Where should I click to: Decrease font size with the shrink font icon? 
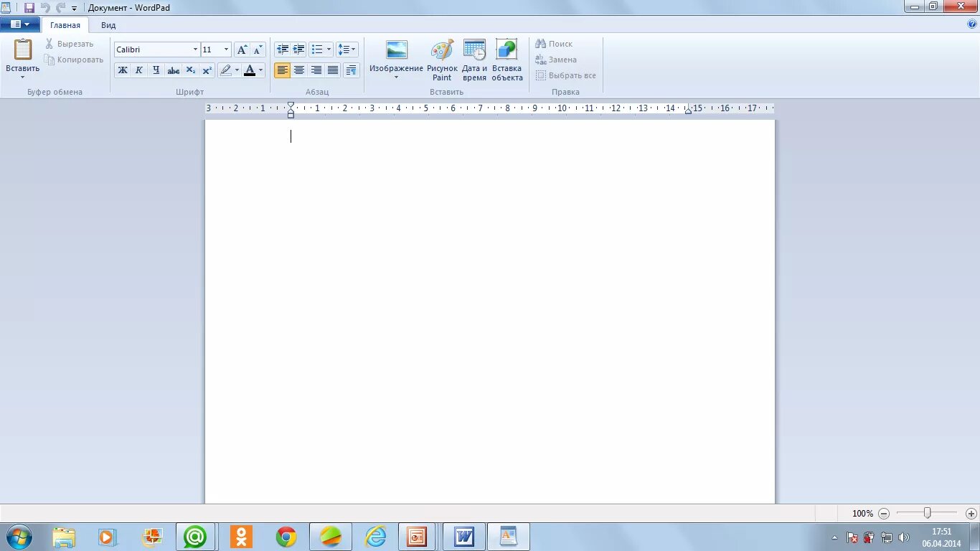pyautogui.click(x=258, y=50)
